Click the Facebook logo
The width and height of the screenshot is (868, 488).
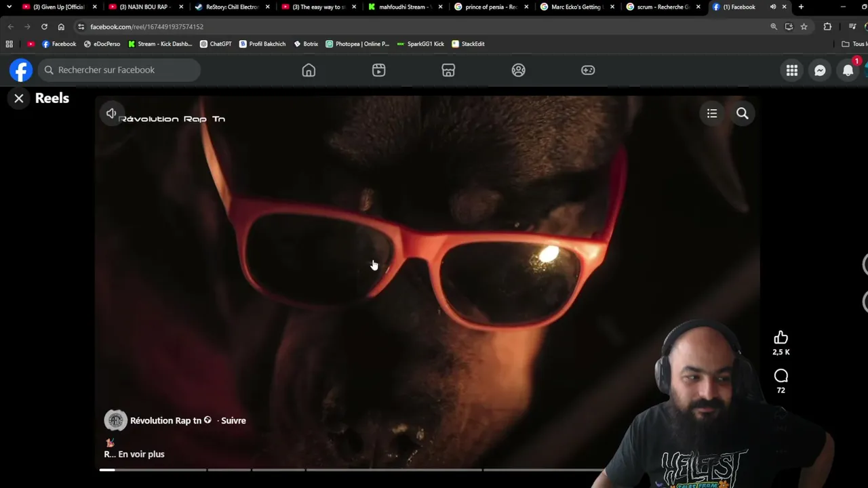coord(21,70)
